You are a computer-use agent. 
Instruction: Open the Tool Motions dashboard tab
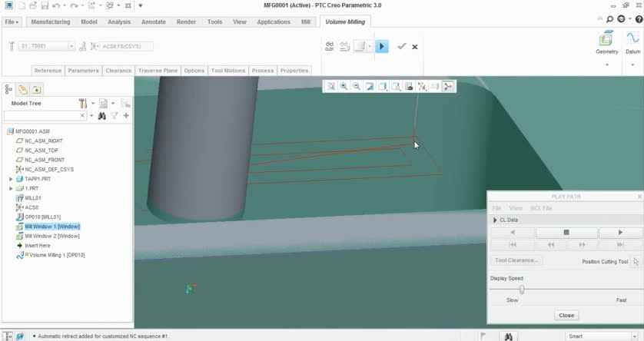[228, 71]
